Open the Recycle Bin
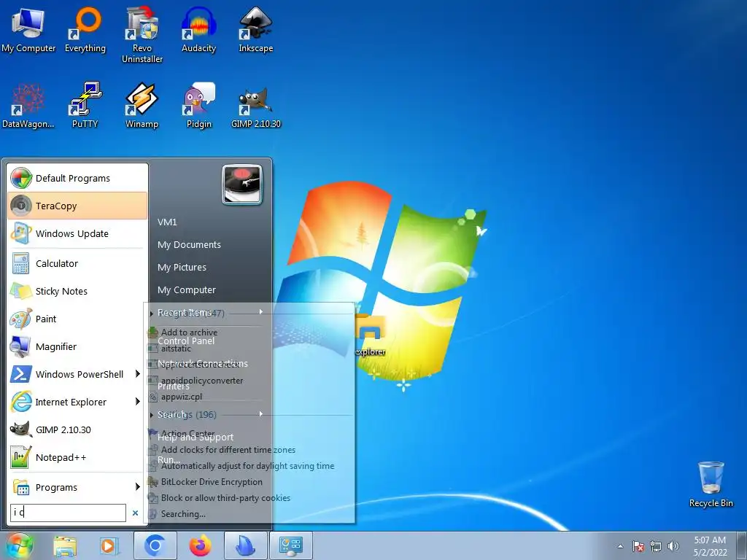This screenshot has width=747, height=560. click(711, 484)
